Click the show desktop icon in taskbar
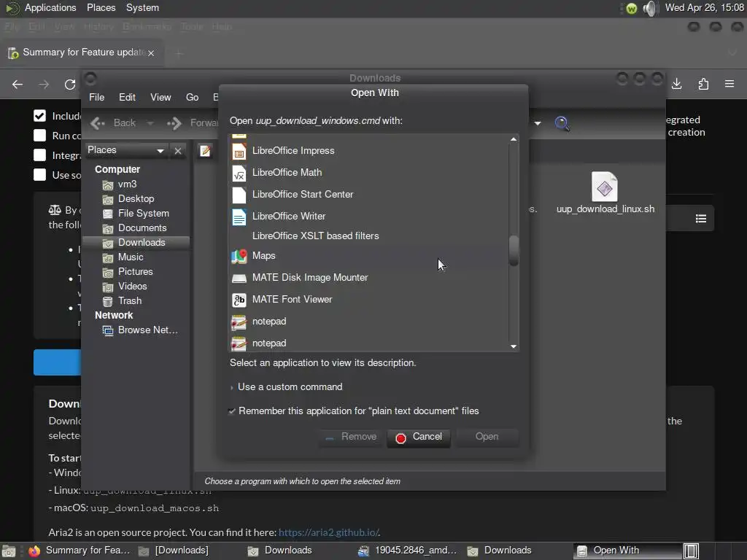Screen dimensions: 747x560 click(x=9, y=551)
